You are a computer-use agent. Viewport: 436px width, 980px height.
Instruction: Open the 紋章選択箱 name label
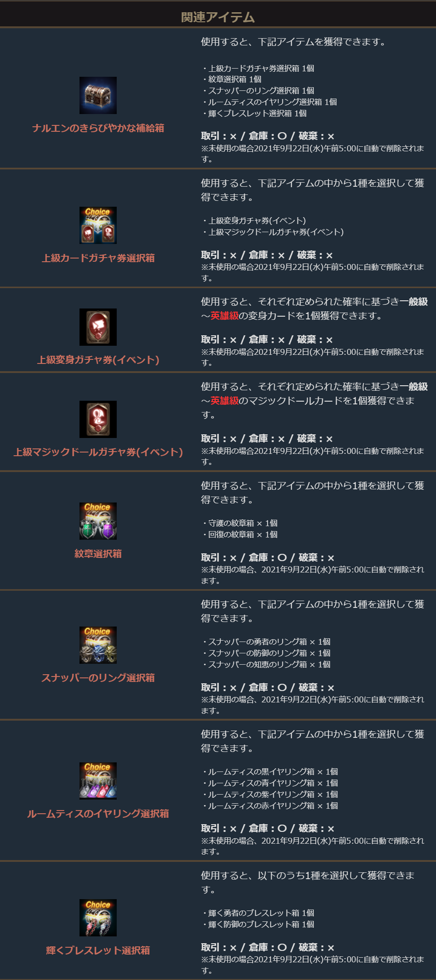click(x=98, y=554)
